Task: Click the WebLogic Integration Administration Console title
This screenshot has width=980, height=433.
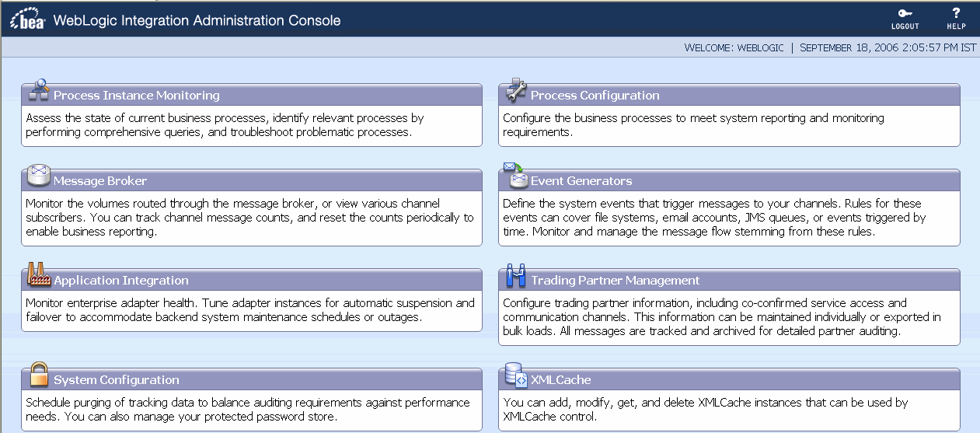Action: coord(197,20)
